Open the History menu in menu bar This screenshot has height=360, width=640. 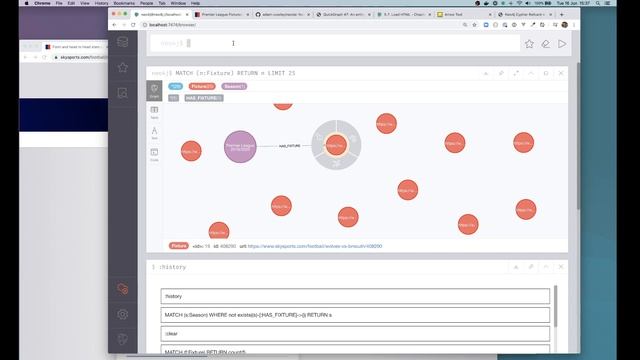click(x=101, y=3)
